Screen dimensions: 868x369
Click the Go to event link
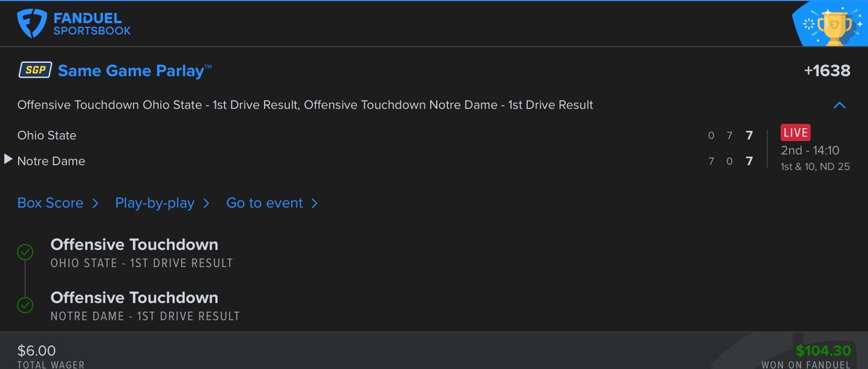coord(264,203)
